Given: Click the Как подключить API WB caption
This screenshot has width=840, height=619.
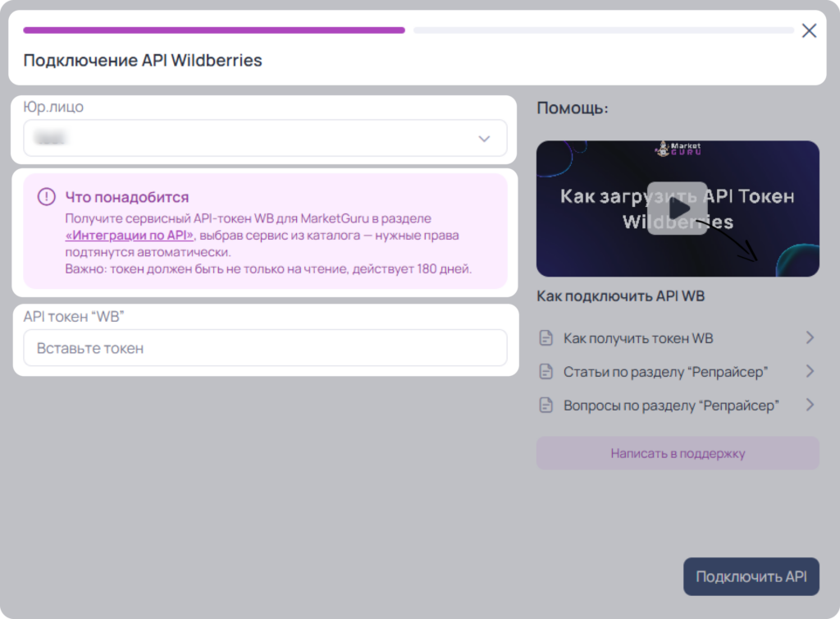Looking at the screenshot, I should coord(620,296).
